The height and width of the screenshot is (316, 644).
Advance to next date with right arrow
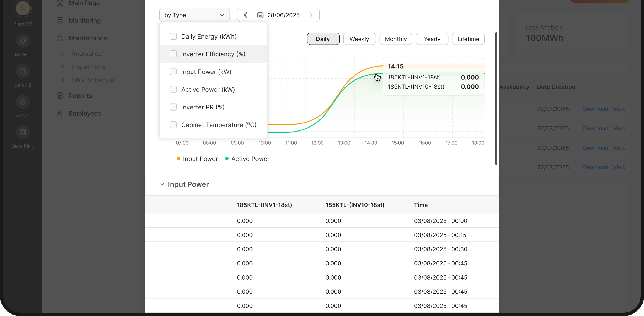tap(311, 15)
